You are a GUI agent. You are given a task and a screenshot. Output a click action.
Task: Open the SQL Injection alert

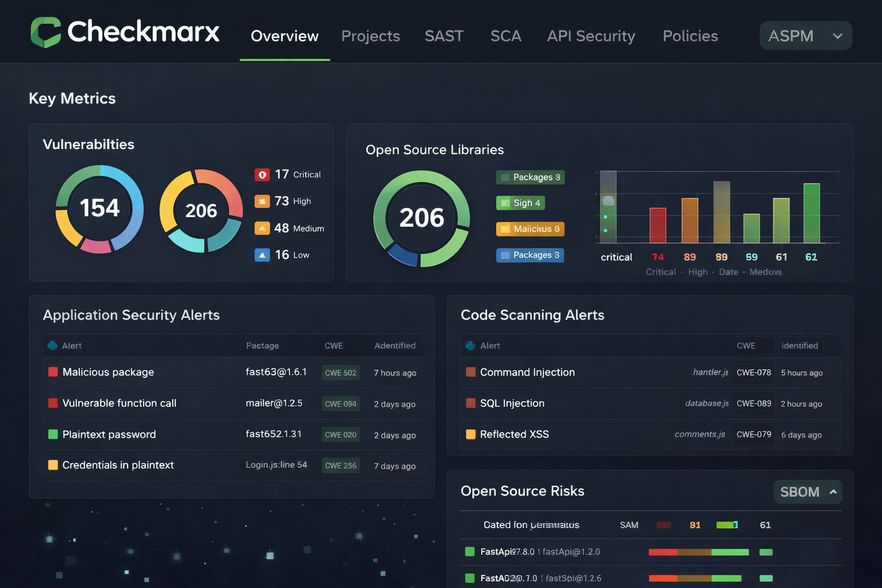[x=512, y=403]
